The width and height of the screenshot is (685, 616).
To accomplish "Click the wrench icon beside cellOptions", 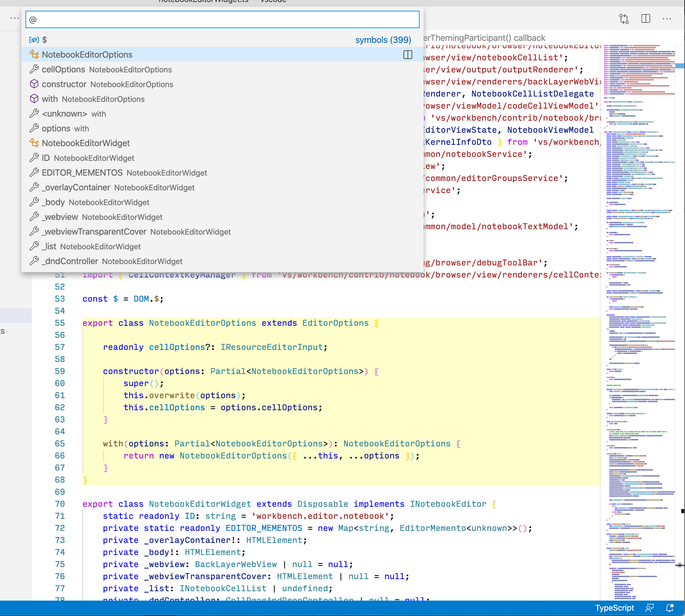I will 34,69.
